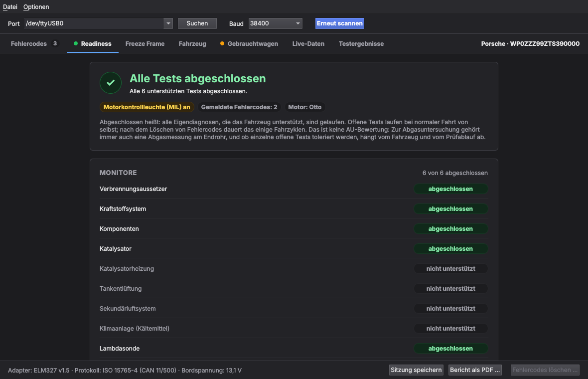
Task: Click the Alle Tests abgeschlossen heading
Action: 198,78
